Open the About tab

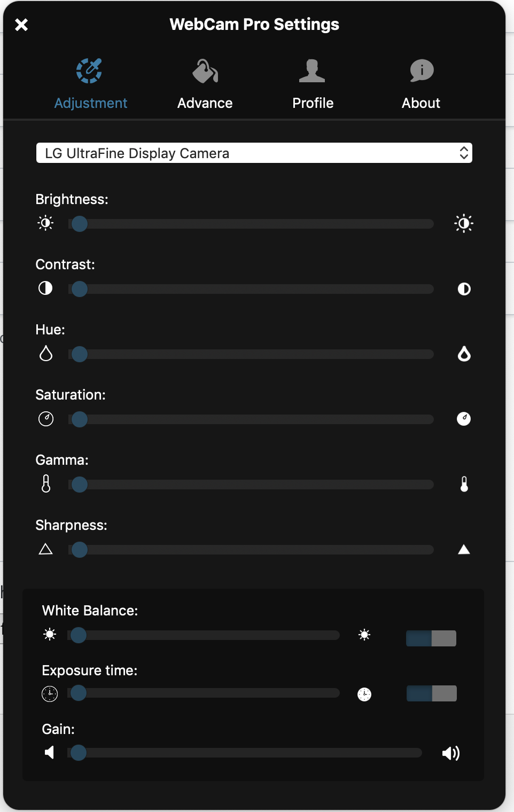(x=421, y=84)
